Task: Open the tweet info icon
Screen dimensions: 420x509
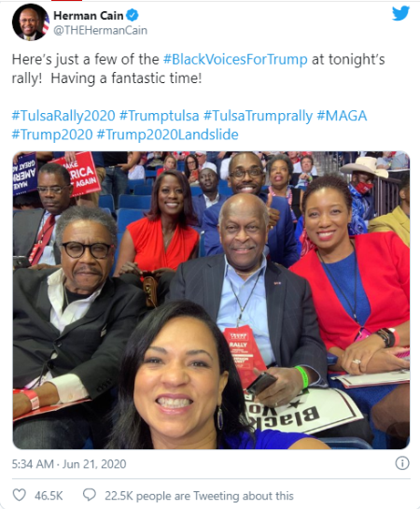Action: (x=402, y=463)
